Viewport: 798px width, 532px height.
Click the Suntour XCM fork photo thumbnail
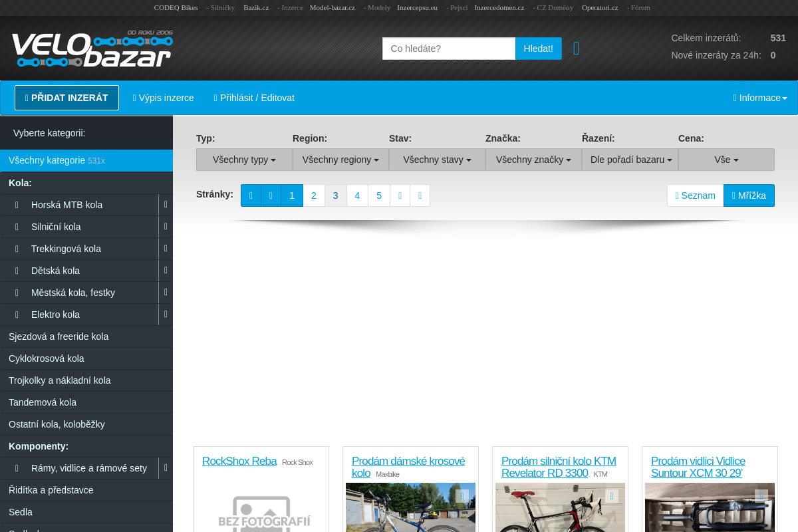(710, 507)
